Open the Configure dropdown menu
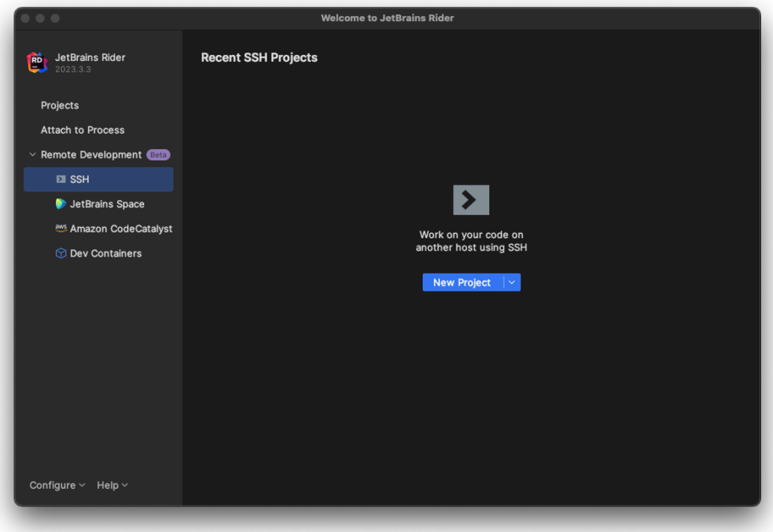The image size is (773, 532). click(x=52, y=485)
